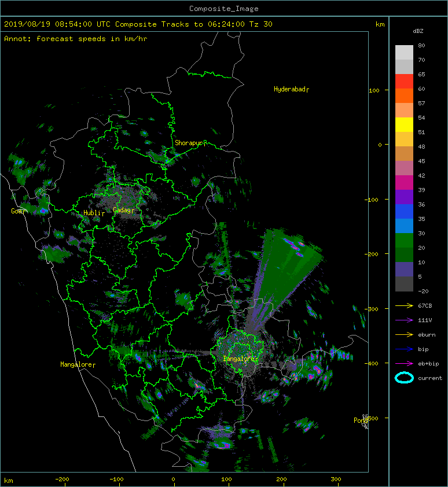Click the Goa city label

click(x=17, y=211)
